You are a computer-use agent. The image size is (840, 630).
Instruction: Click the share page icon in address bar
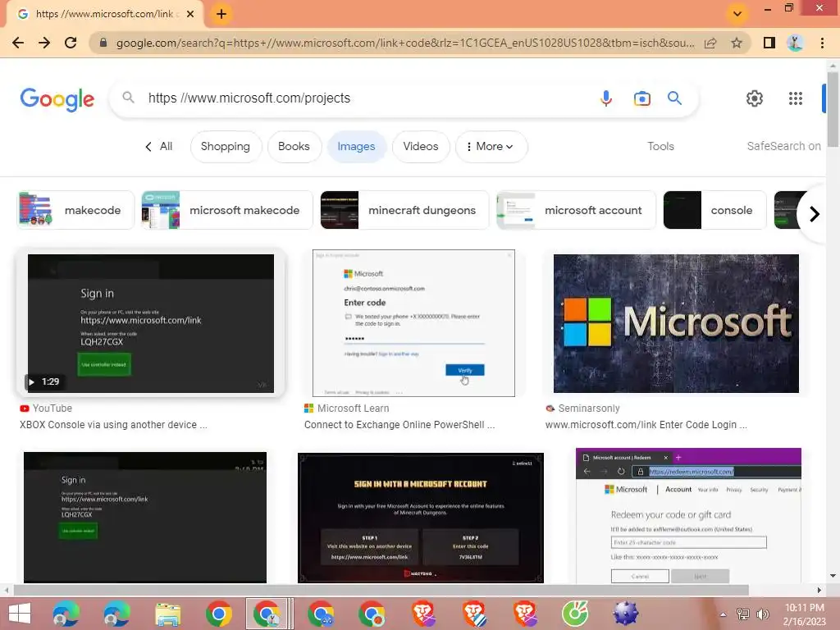pos(710,43)
